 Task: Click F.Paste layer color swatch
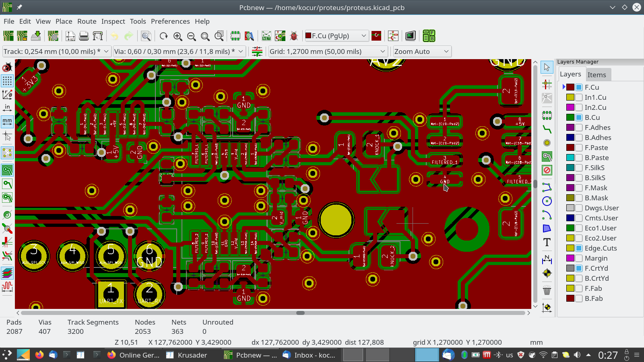[x=570, y=148]
